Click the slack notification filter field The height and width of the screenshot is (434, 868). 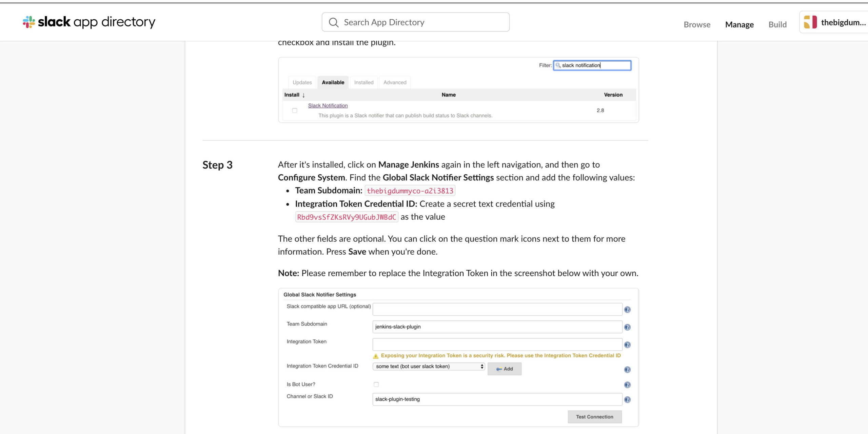(592, 65)
